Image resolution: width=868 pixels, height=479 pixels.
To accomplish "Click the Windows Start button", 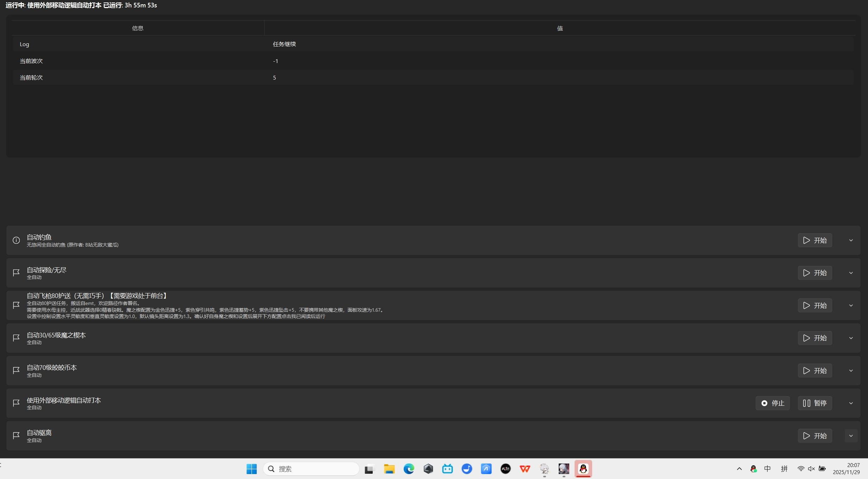I will pyautogui.click(x=252, y=469).
